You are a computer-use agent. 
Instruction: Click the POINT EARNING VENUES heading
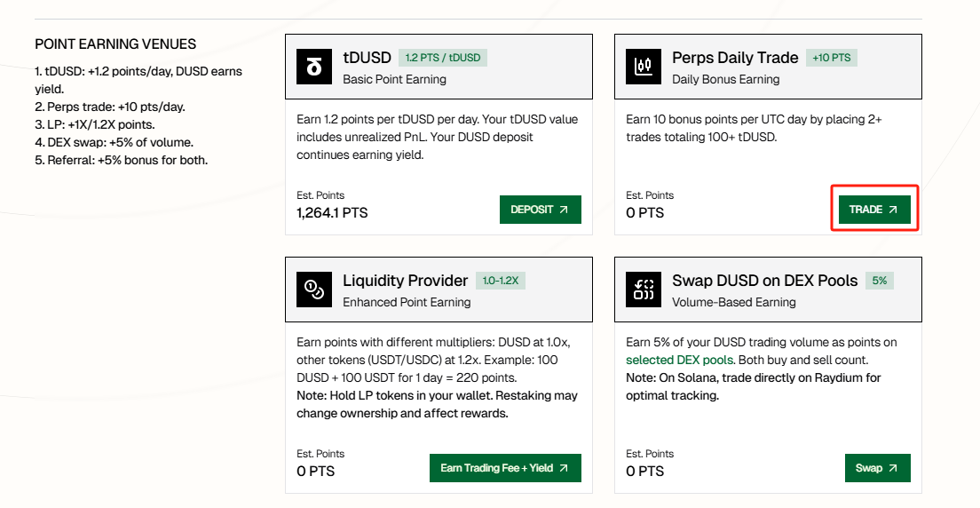115,44
